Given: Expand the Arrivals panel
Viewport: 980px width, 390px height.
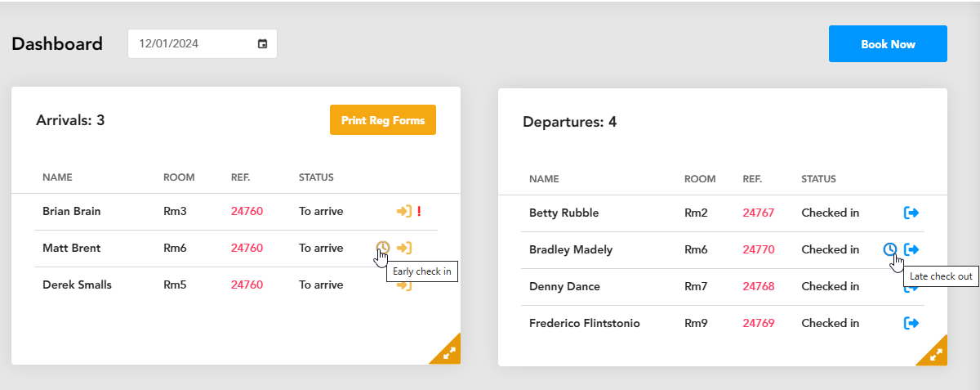Looking at the screenshot, I should pyautogui.click(x=448, y=352).
